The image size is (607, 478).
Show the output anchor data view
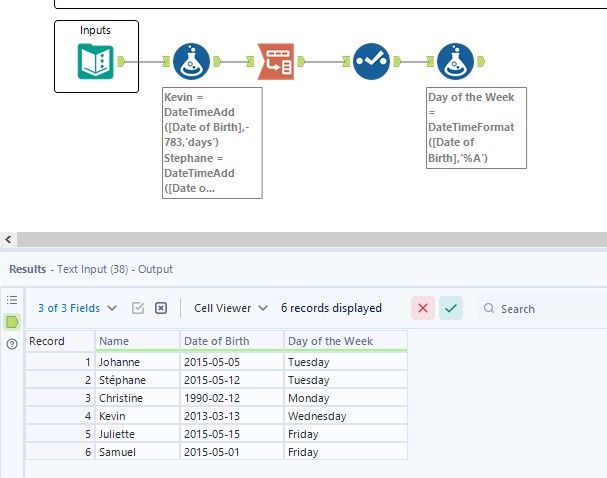click(x=13, y=322)
